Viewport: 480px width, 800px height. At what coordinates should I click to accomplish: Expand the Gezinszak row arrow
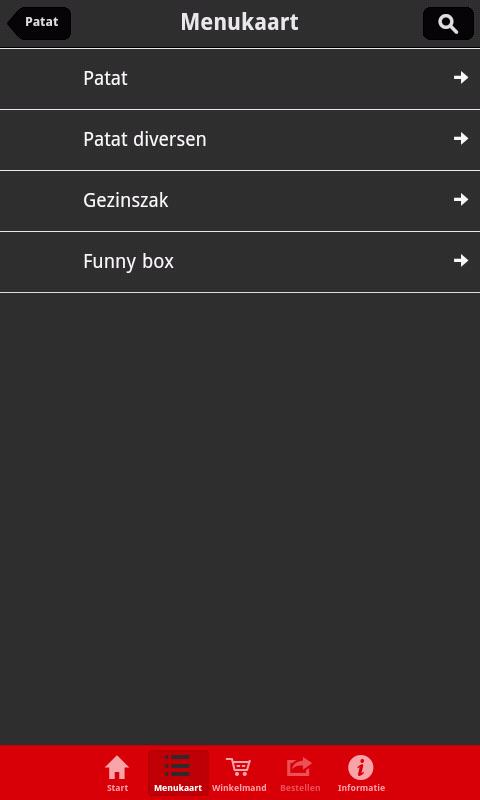tap(461, 199)
